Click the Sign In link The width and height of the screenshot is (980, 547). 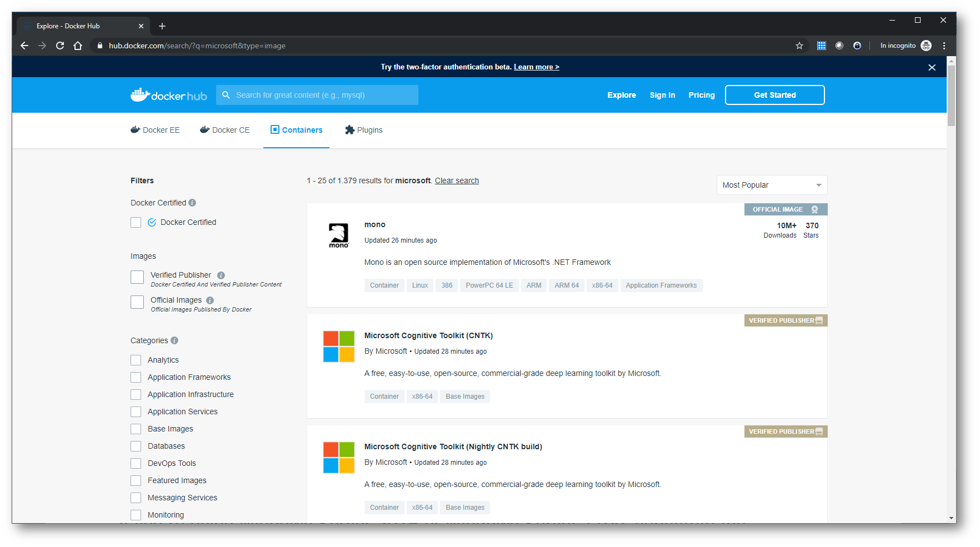[x=663, y=95]
